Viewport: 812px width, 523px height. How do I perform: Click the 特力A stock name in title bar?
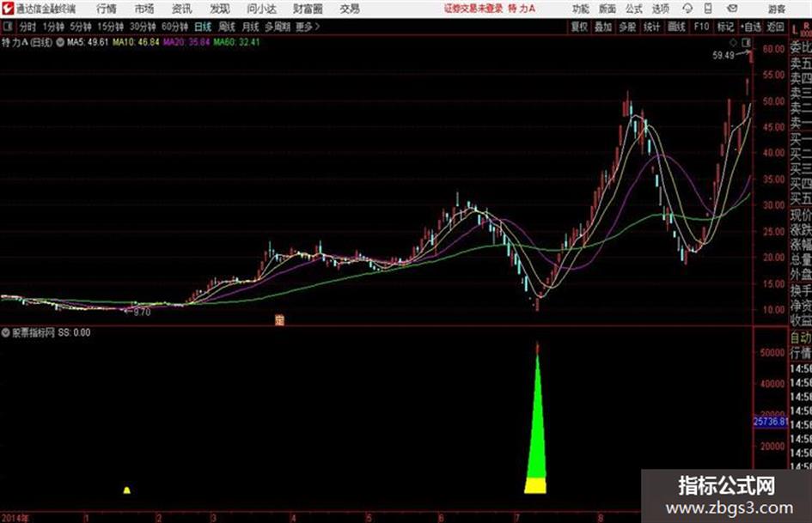[x=522, y=9]
